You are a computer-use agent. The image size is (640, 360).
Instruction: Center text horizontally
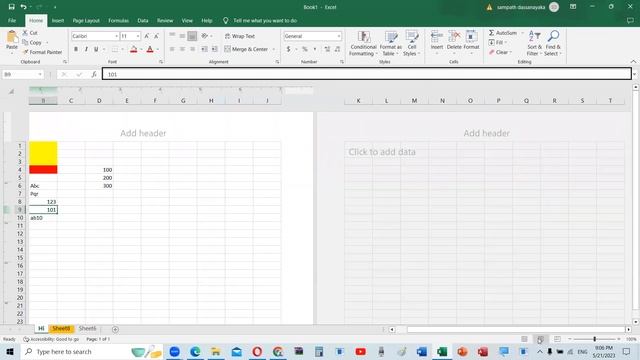click(x=182, y=49)
